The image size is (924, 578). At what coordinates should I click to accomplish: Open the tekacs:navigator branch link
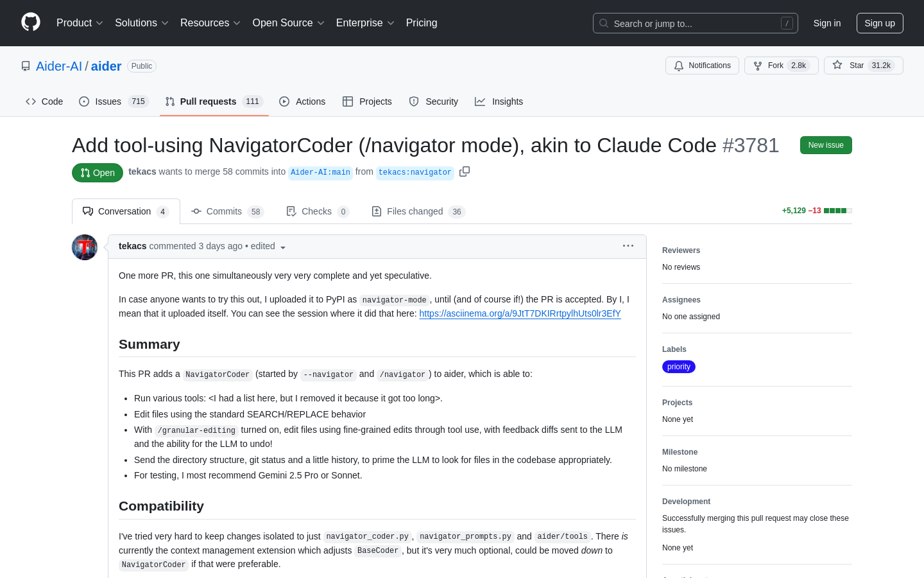click(415, 172)
